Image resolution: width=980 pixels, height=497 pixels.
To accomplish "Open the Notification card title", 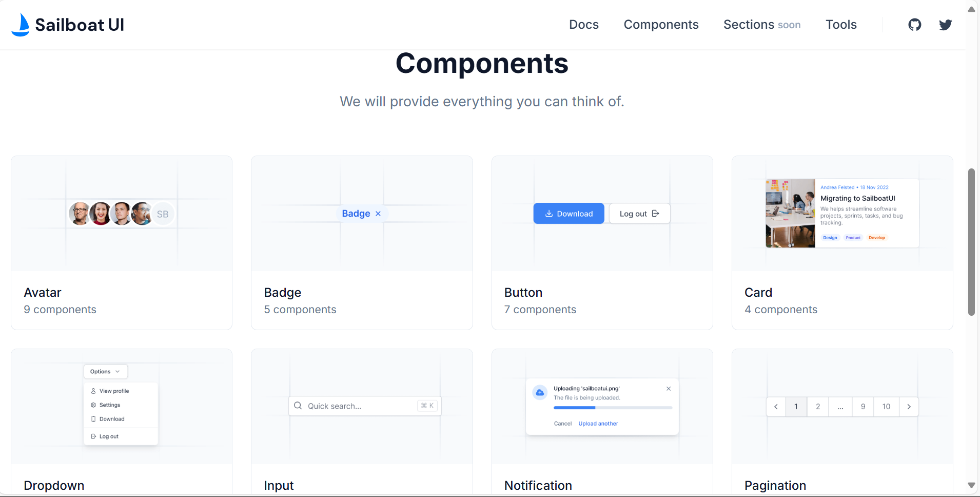I will coord(538,486).
